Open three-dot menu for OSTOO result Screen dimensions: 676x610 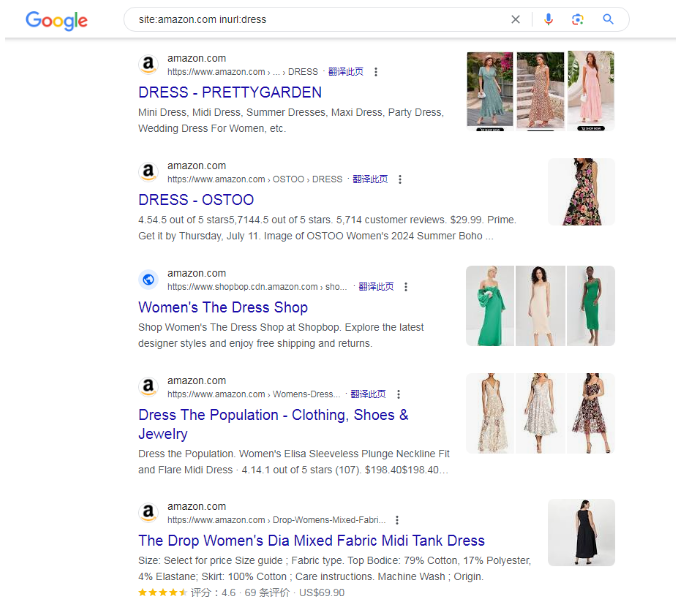400,179
